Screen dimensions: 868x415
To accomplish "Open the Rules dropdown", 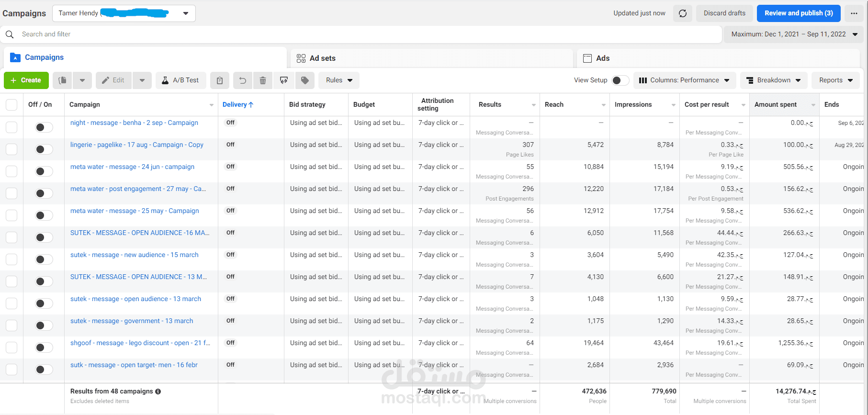I will click(x=339, y=80).
